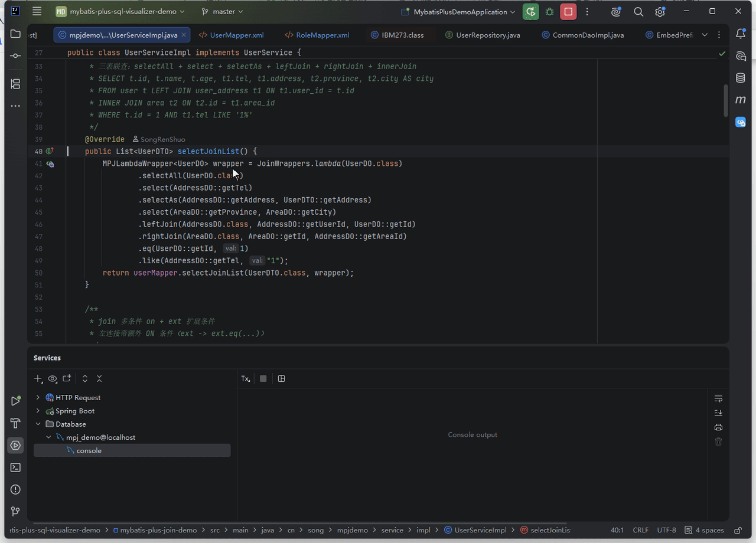The image size is (756, 543).
Task: Open master branch dropdown
Action: coord(222,11)
